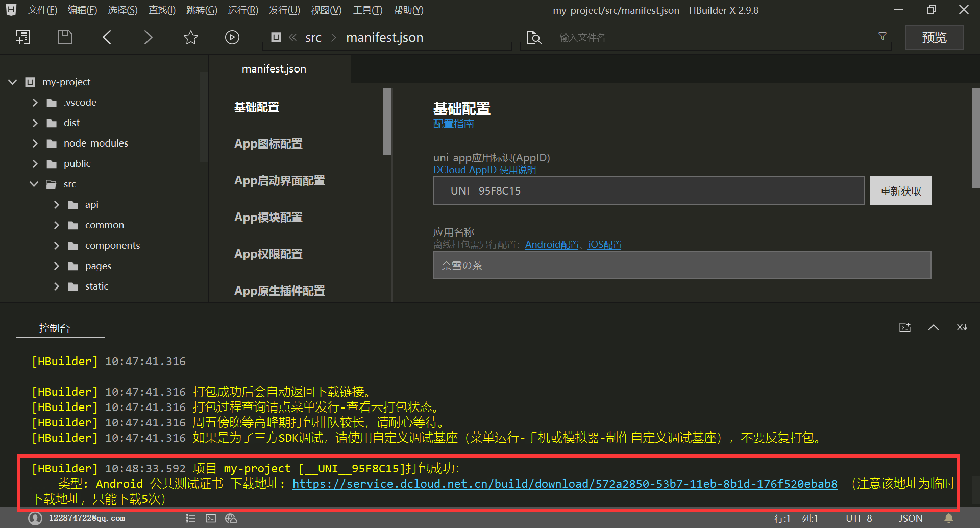
Task: Go back with the left arrow icon
Action: click(x=107, y=37)
